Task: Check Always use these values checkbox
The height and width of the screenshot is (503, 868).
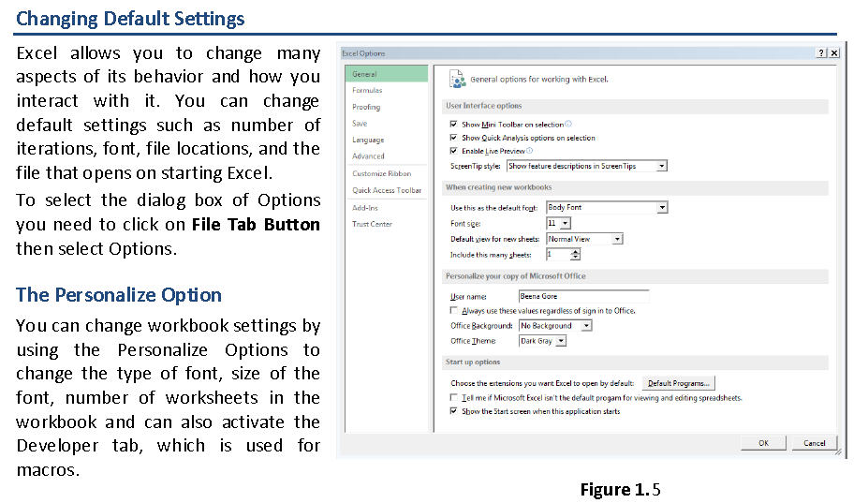Action: [454, 310]
